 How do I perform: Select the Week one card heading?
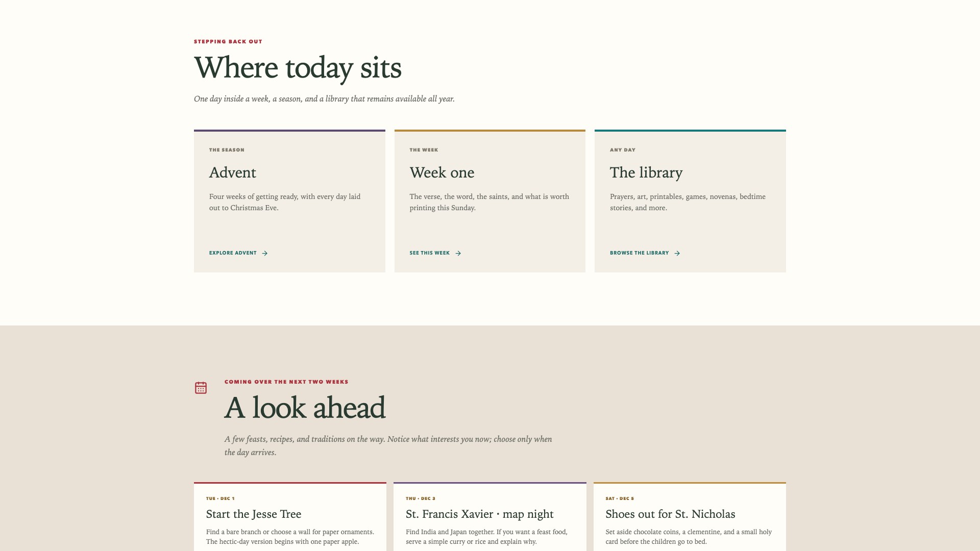442,172
